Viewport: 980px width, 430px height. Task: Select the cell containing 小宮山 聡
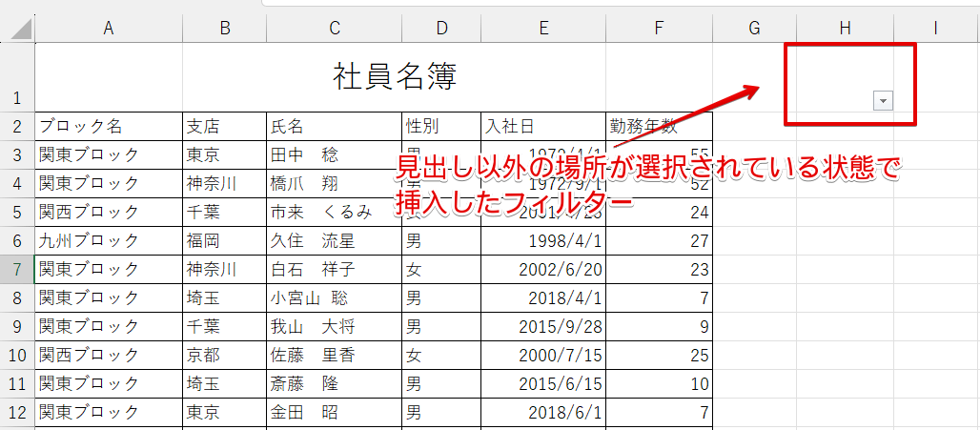coord(335,297)
